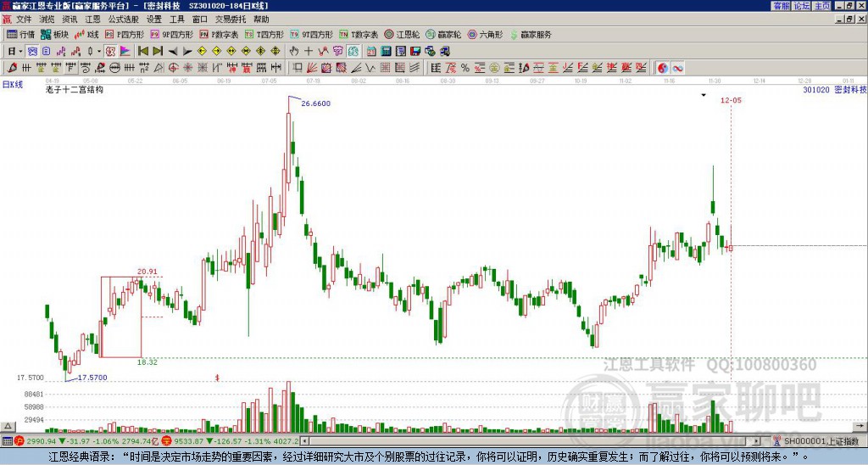
Task: Open the 公式选股 menu
Action: (x=124, y=20)
